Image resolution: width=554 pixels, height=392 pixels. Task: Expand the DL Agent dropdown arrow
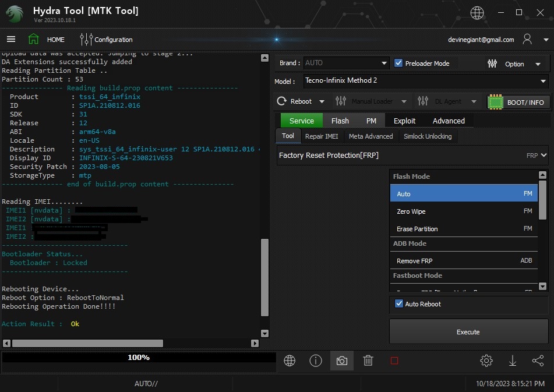pyautogui.click(x=474, y=101)
